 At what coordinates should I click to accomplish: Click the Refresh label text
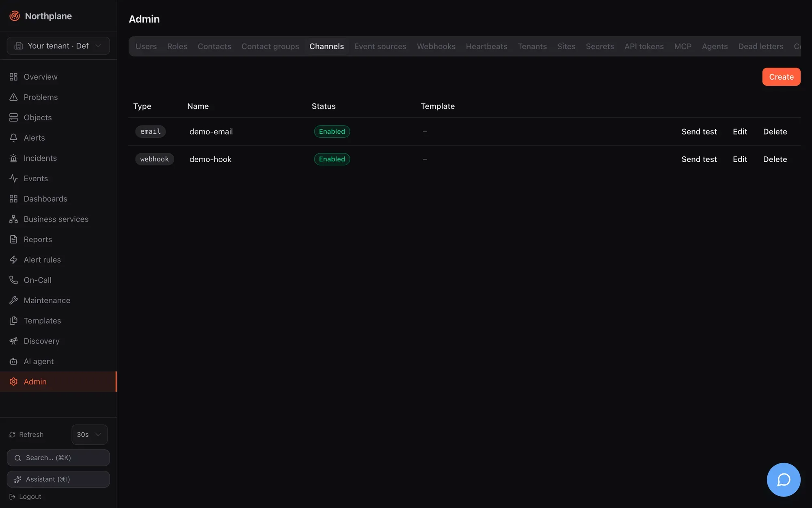[31, 435]
